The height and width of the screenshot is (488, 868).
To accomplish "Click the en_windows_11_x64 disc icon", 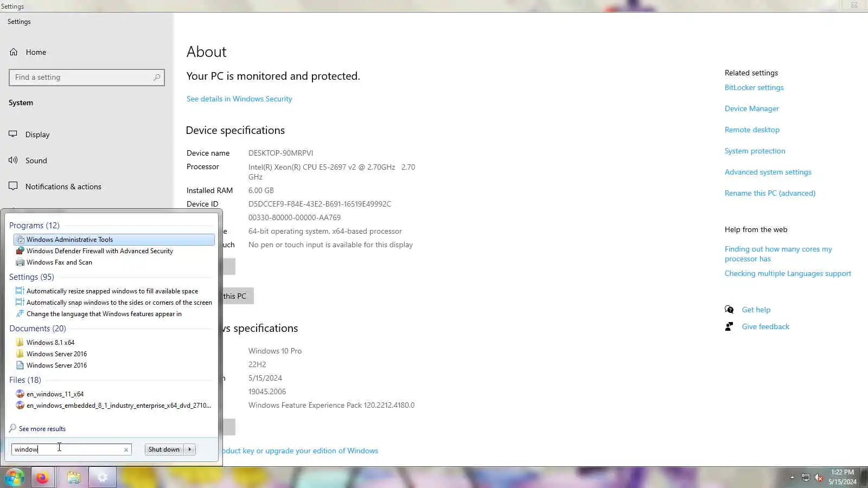I will click(x=20, y=394).
